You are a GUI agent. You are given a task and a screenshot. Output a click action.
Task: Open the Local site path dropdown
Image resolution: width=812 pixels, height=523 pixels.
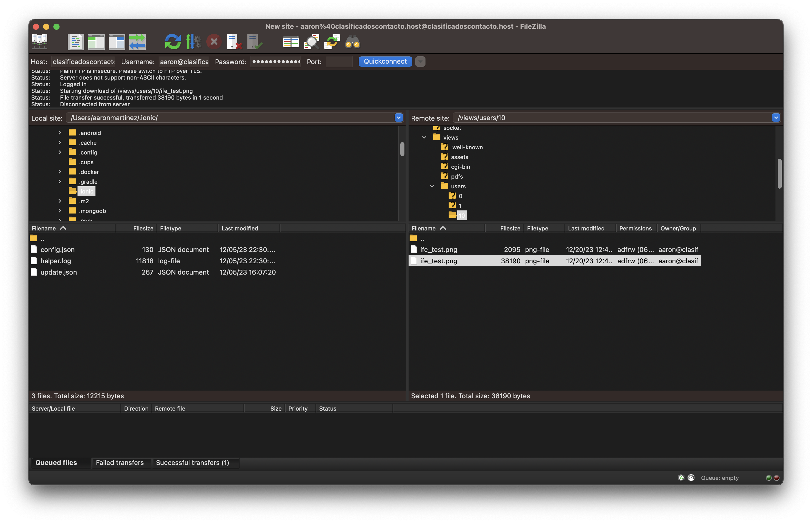[399, 118]
